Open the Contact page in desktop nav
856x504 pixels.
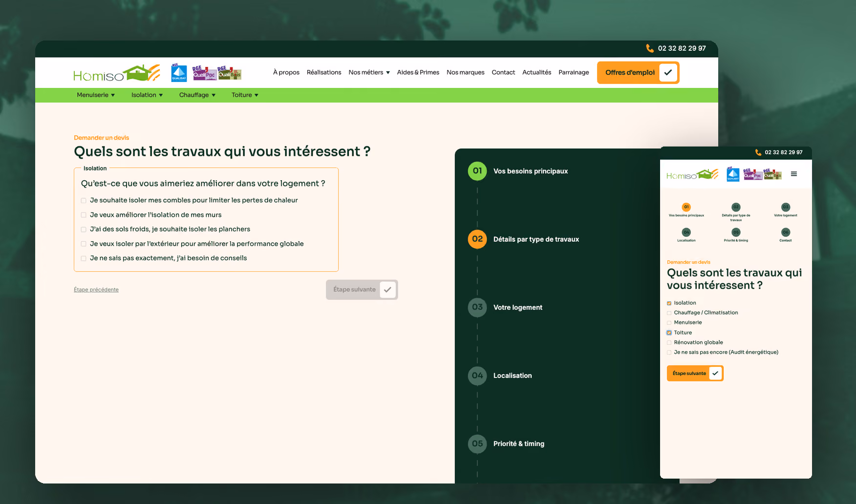coord(503,72)
